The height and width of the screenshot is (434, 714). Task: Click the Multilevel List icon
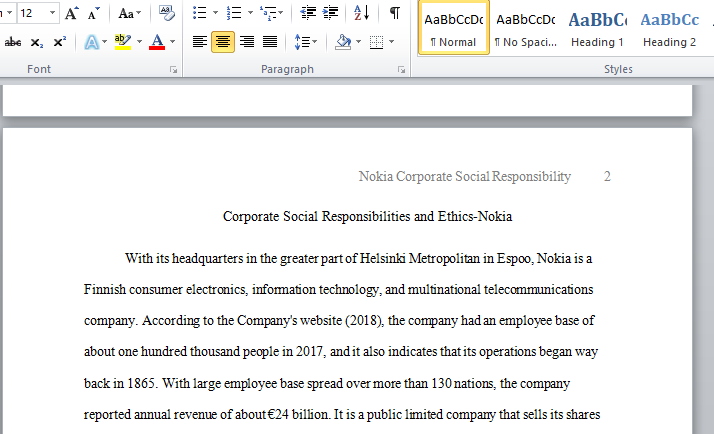(x=268, y=13)
